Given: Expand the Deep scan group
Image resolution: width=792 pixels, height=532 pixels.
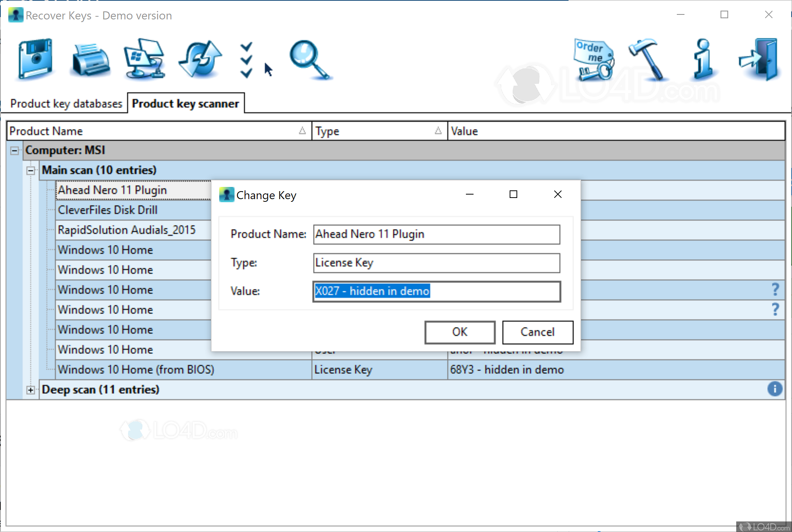Looking at the screenshot, I should pyautogui.click(x=31, y=390).
